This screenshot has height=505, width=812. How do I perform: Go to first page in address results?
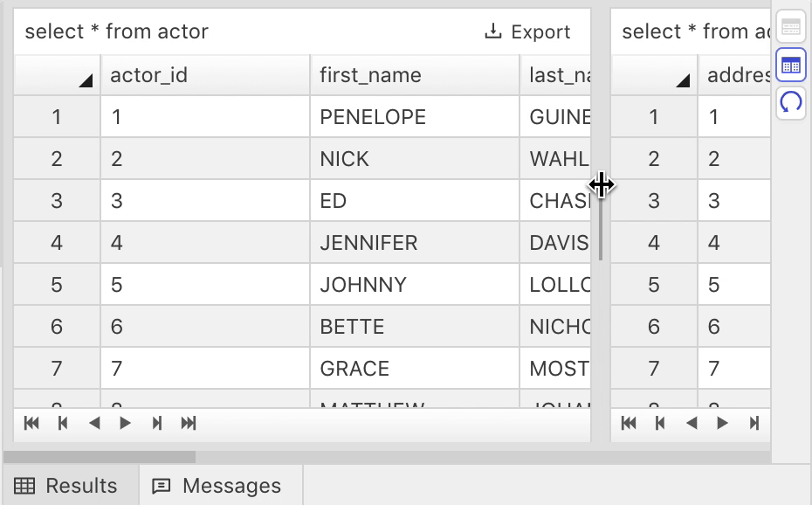tap(629, 423)
